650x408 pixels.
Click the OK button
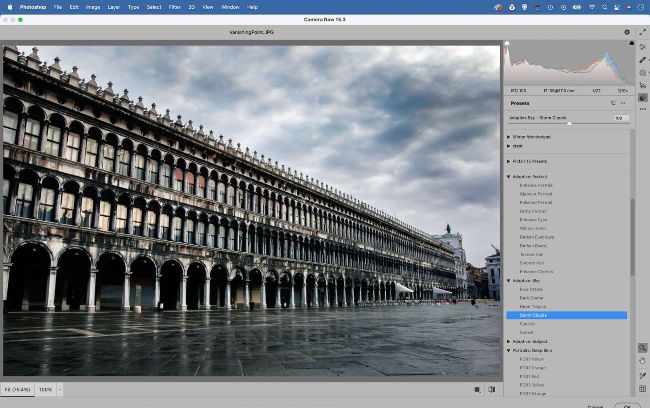coord(627,406)
